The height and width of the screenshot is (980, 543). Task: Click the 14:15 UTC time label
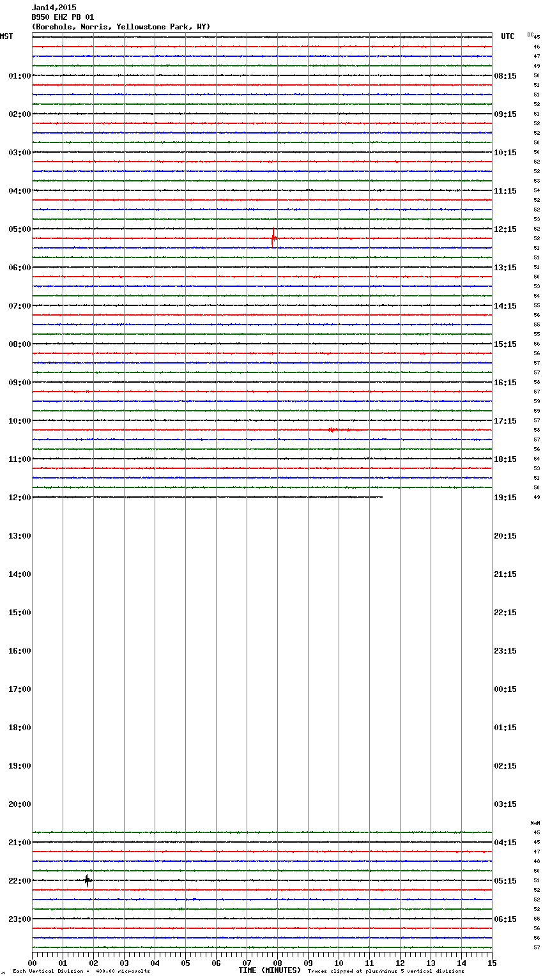pyautogui.click(x=505, y=306)
